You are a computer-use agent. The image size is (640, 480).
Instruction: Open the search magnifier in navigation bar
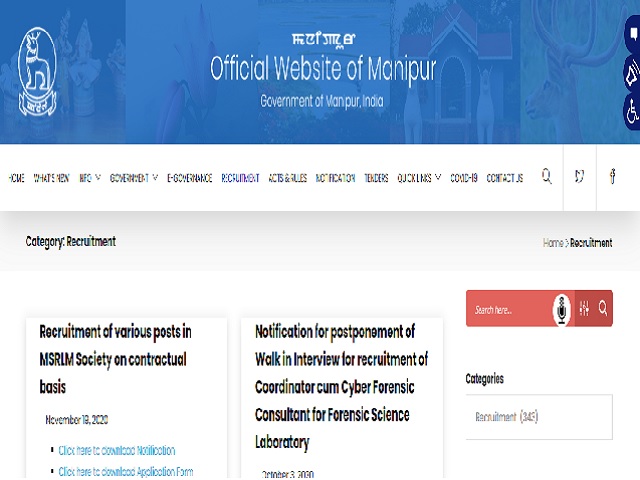[547, 176]
